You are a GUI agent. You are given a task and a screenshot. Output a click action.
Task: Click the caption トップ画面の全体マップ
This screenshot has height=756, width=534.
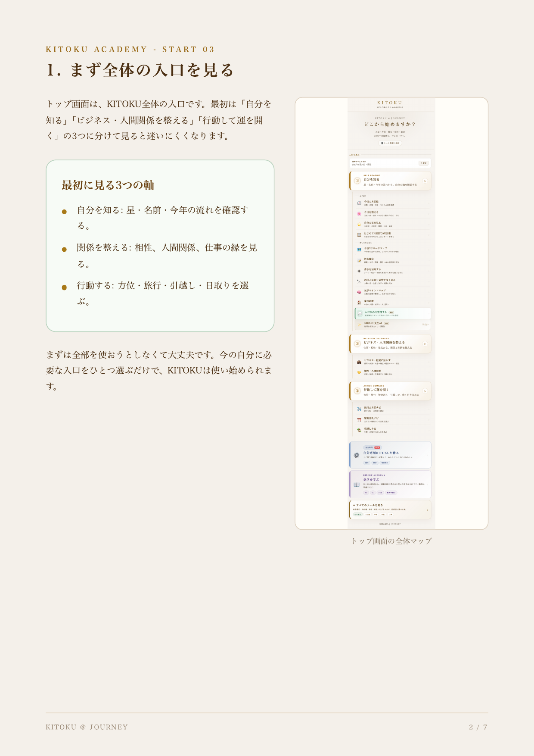tap(391, 541)
